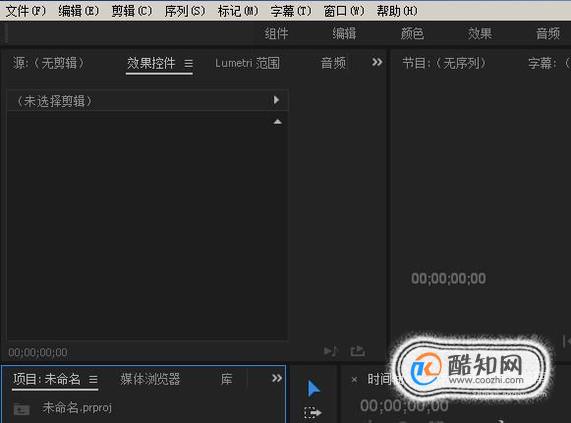Click the play audio only icon
Screen dimensions: 571x423
click(x=331, y=351)
